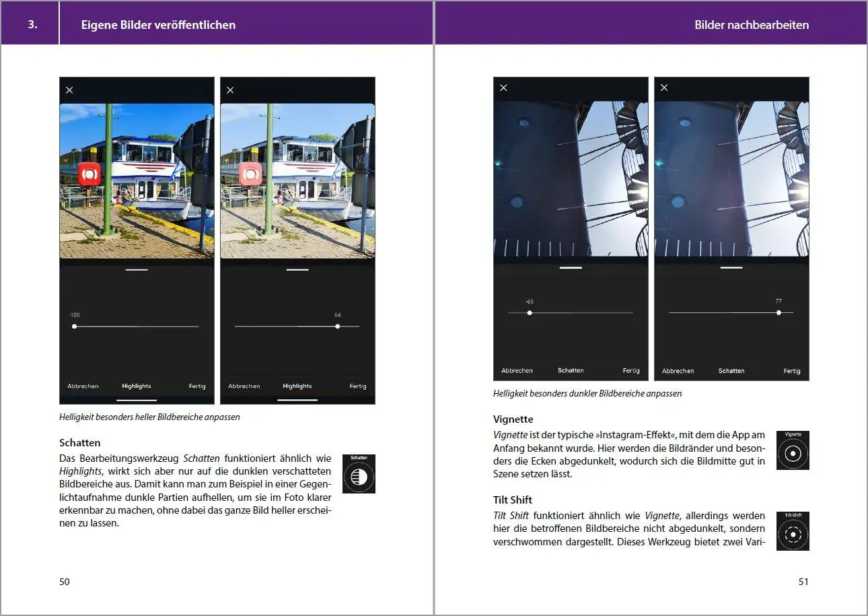Click the bright red badge on the darker boat photo

click(89, 174)
